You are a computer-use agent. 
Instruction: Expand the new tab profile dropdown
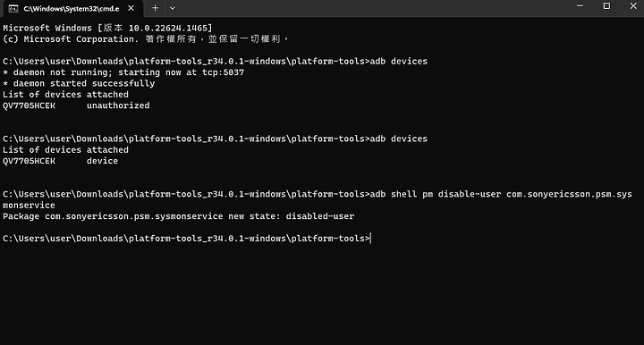(173, 8)
